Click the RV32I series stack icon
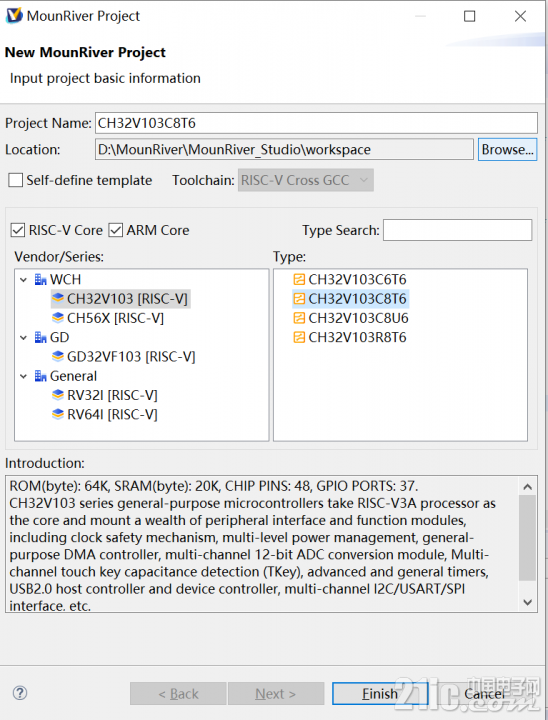 point(58,395)
